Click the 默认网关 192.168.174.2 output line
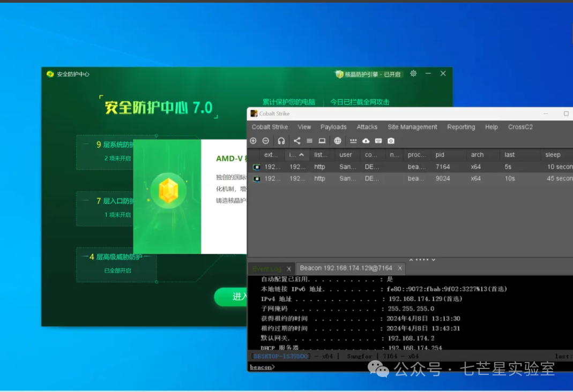Screen dimensions: 573x392 point(347,338)
